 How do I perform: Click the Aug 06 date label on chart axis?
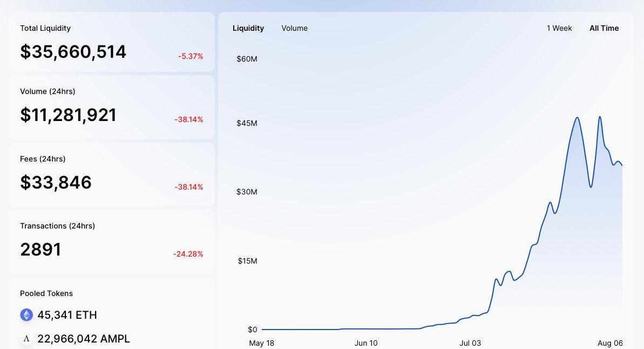(611, 343)
